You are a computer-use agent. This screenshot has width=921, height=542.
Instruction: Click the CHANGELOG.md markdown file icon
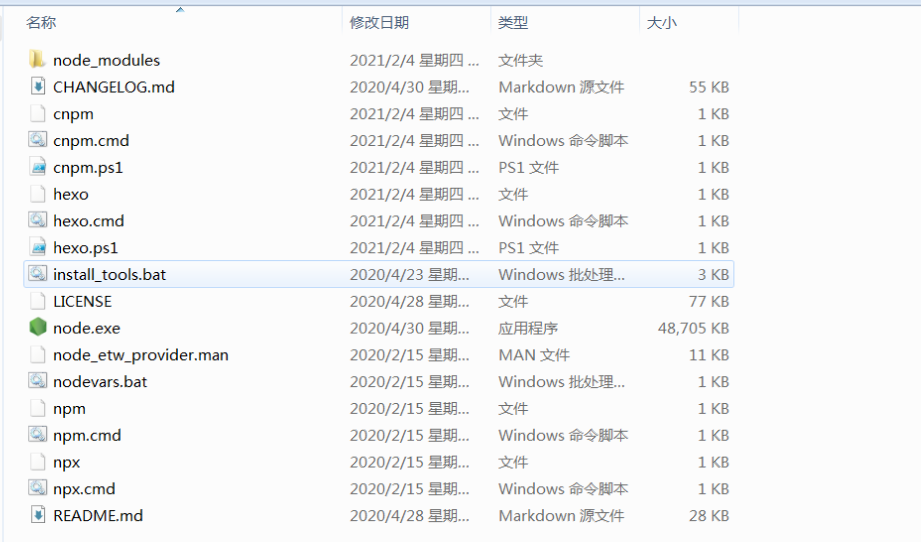(x=38, y=86)
